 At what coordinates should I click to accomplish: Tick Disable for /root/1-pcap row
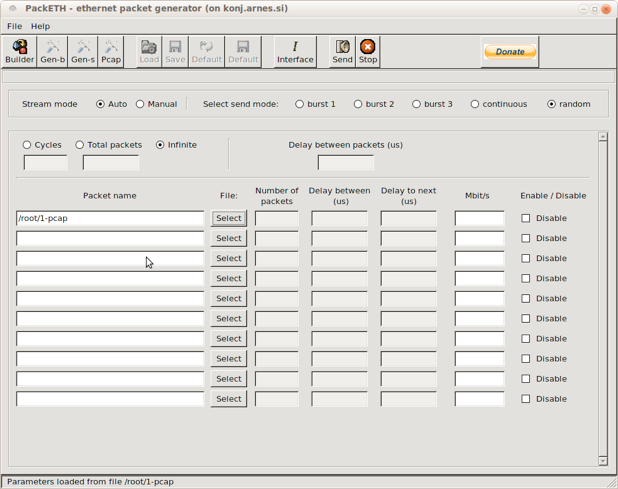525,218
